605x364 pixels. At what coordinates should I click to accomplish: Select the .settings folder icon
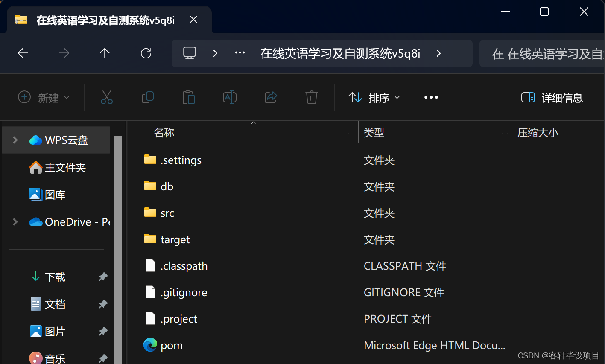[150, 160]
